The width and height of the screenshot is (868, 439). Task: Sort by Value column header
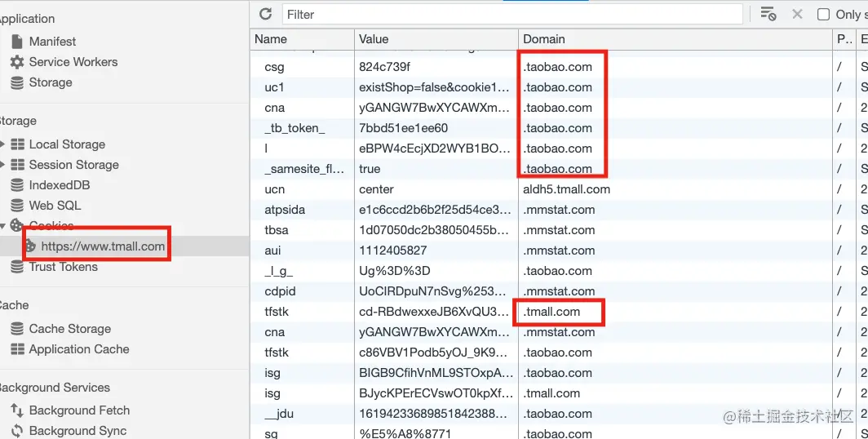coord(436,39)
